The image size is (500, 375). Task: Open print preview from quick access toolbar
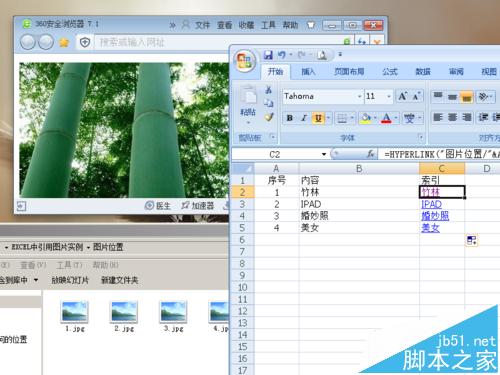(x=322, y=55)
